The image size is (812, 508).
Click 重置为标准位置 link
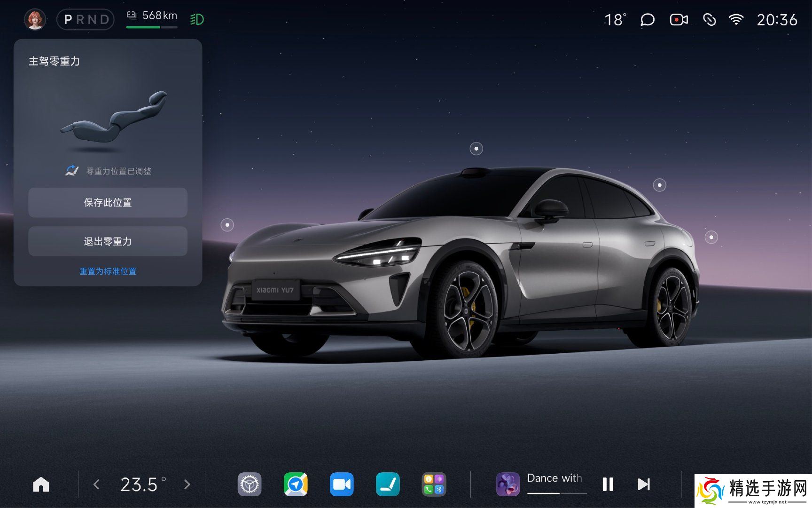click(108, 271)
